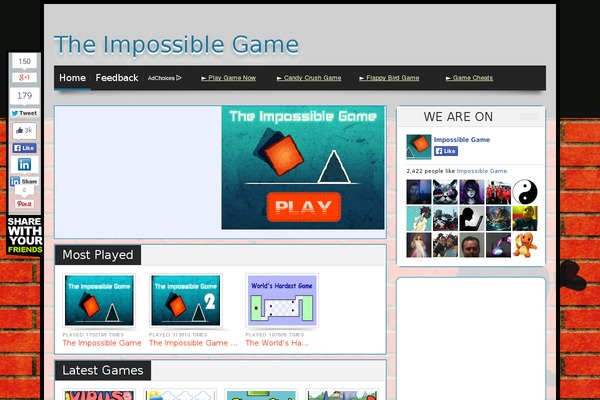Open World's Hardest Game thumbnail

[x=282, y=300]
